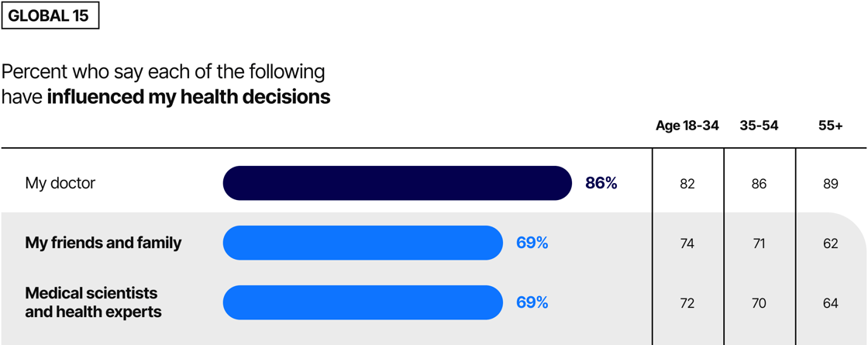Click the GLOBAL 15 label box
The height and width of the screenshot is (345, 868).
tap(50, 16)
